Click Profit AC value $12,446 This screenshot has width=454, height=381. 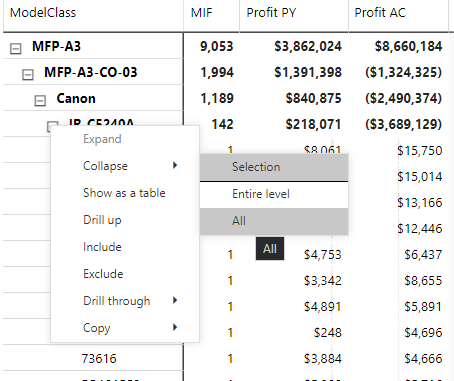coord(420,228)
